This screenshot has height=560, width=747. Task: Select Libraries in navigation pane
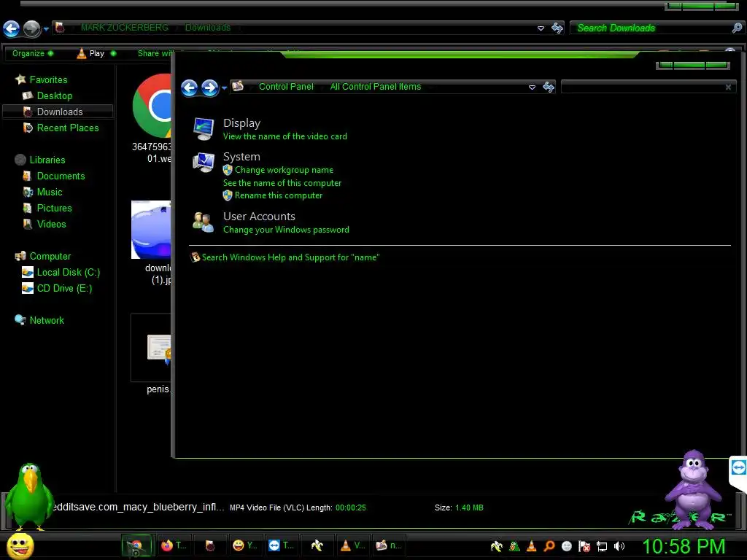[x=47, y=160]
